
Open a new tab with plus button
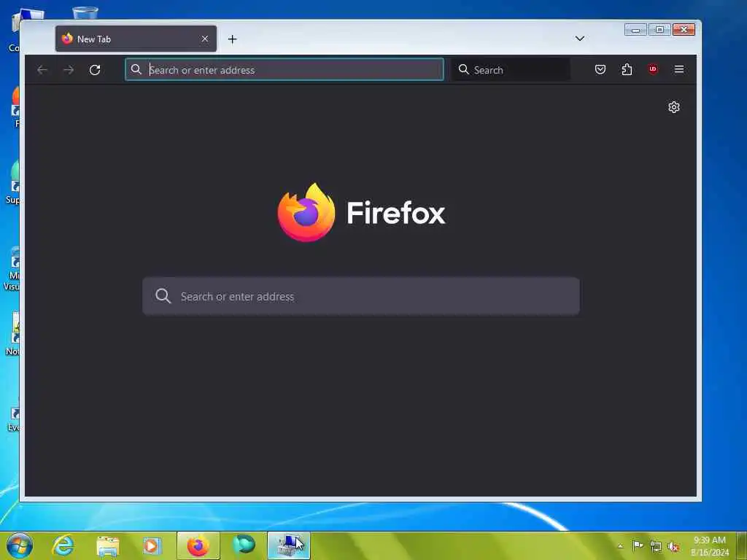point(233,39)
